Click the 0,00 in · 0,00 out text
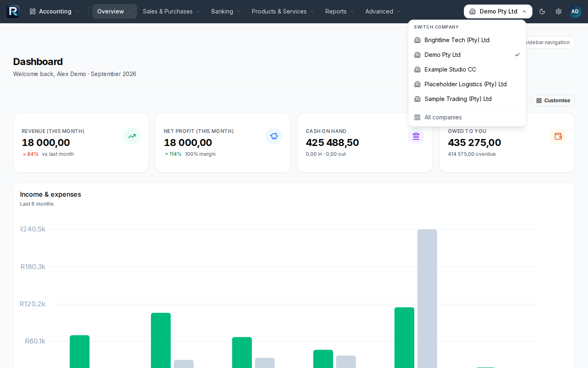 [x=326, y=154]
